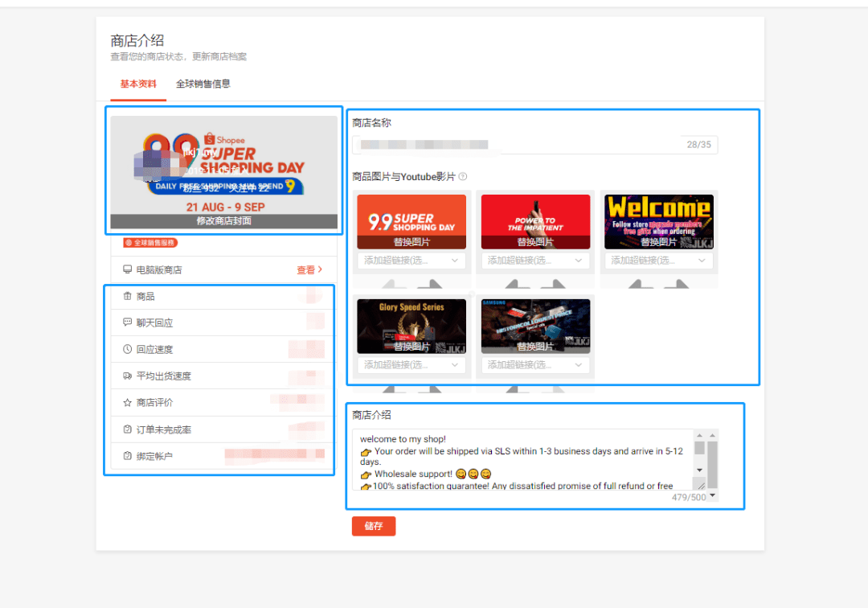
Task: Expand hyperlink dropdown under Power to the Impatient image
Action: click(534, 261)
